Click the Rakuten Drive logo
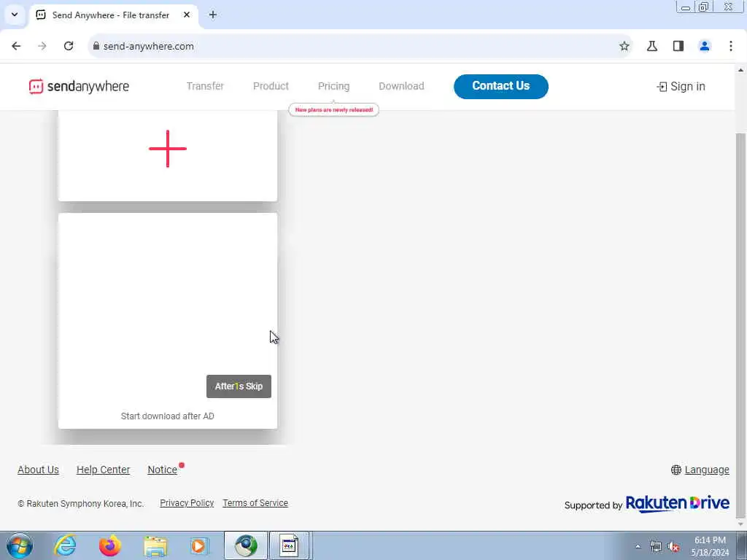The width and height of the screenshot is (747, 560). (x=678, y=504)
